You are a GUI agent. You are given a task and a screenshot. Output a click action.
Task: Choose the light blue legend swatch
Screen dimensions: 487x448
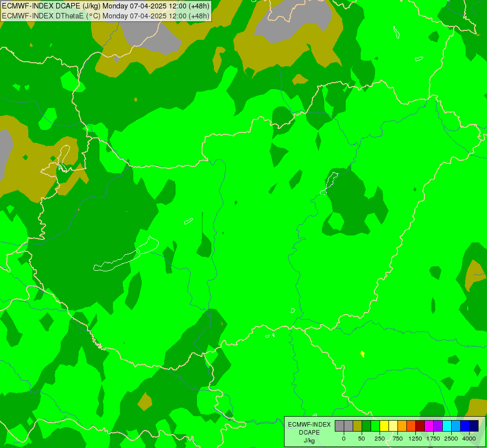pos(456,426)
